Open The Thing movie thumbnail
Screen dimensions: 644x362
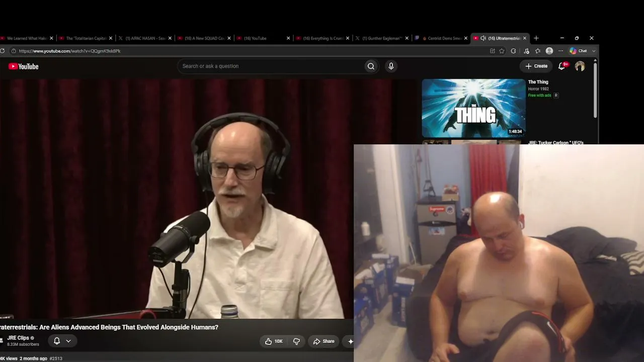click(x=473, y=108)
